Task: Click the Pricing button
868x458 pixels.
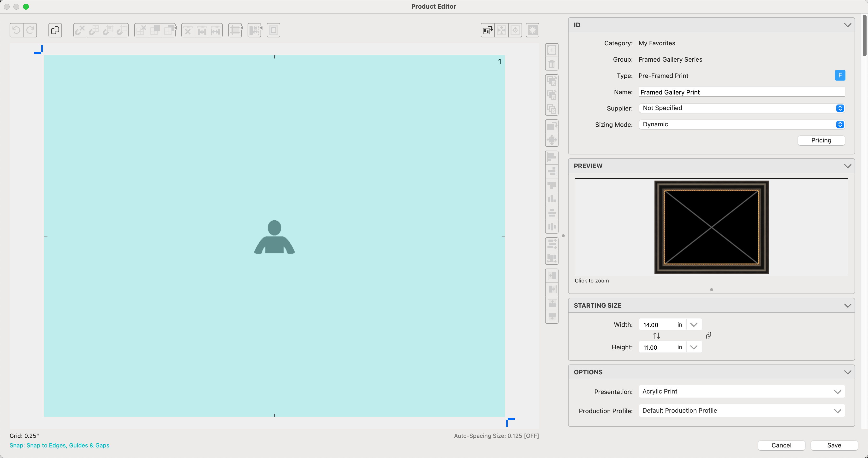Action: (821, 141)
